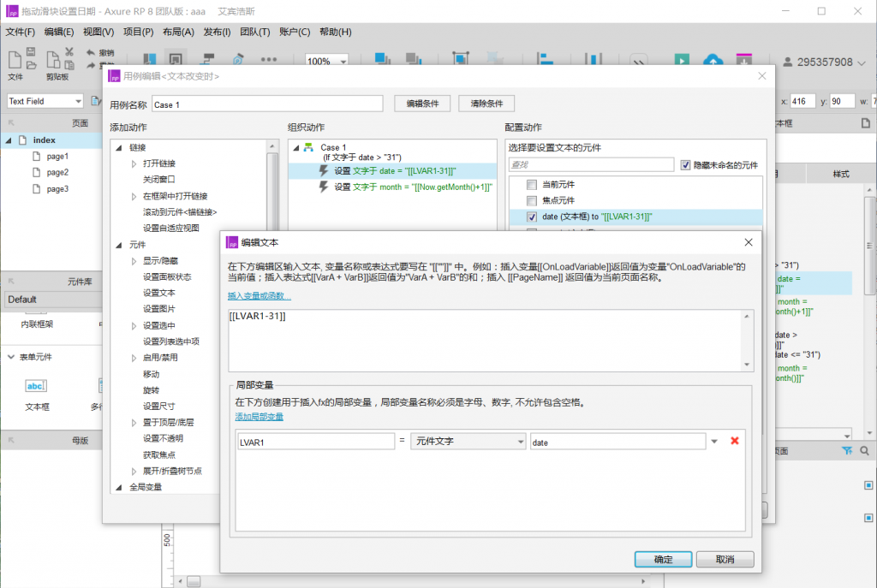This screenshot has width=877, height=588.
Task: Open the 帮助(H) menu
Action: click(336, 32)
